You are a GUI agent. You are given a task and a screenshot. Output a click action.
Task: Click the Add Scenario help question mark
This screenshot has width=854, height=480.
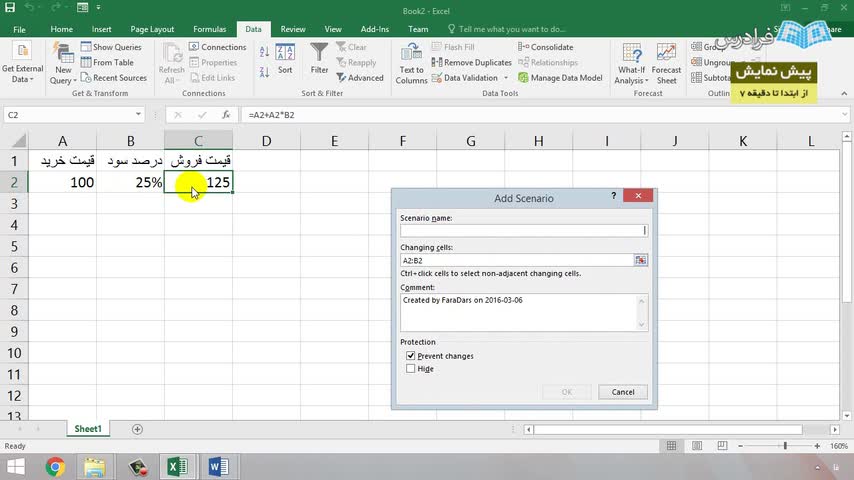(613, 196)
